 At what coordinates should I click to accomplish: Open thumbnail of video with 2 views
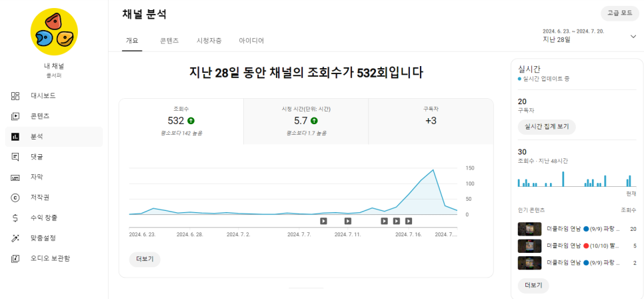pos(530,263)
